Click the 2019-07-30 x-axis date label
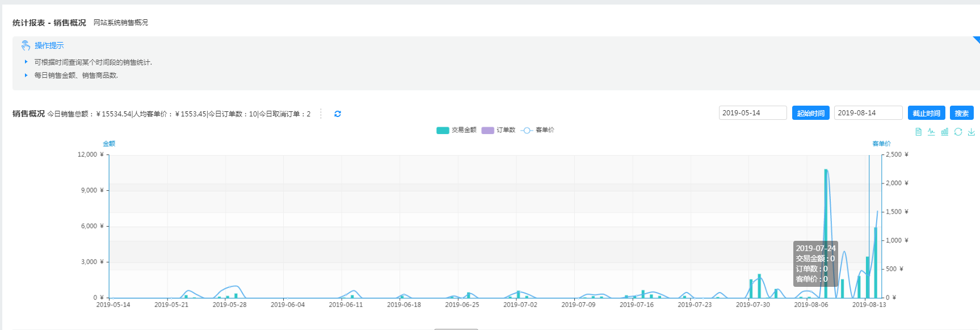Screen dimensions: 980x330 click(x=752, y=305)
